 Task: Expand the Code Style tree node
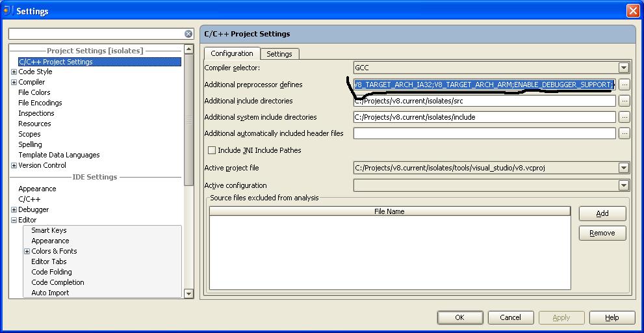click(x=14, y=72)
